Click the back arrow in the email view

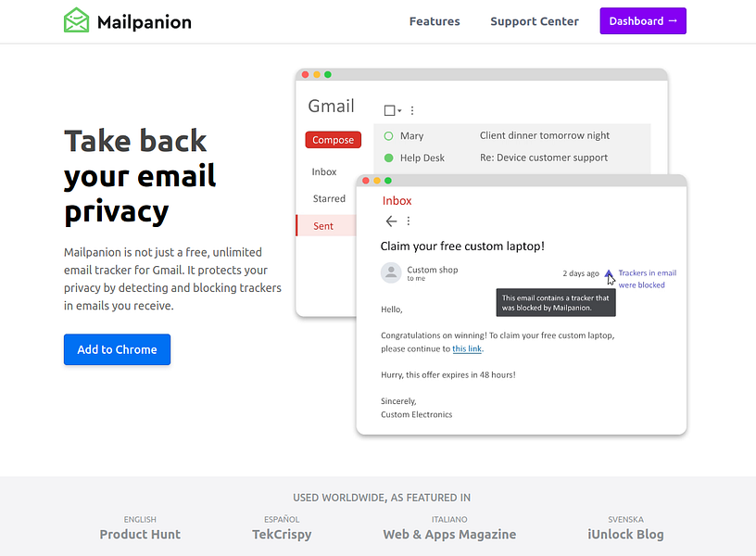pos(391,221)
